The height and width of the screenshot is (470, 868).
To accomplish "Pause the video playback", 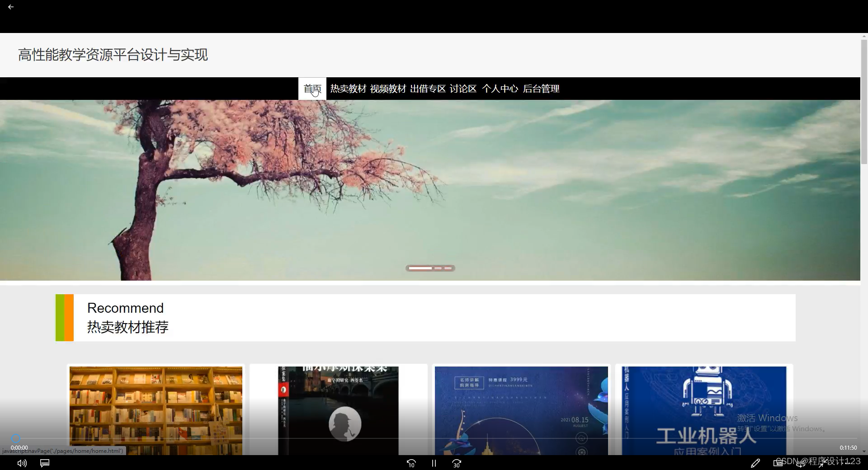I will tap(434, 463).
